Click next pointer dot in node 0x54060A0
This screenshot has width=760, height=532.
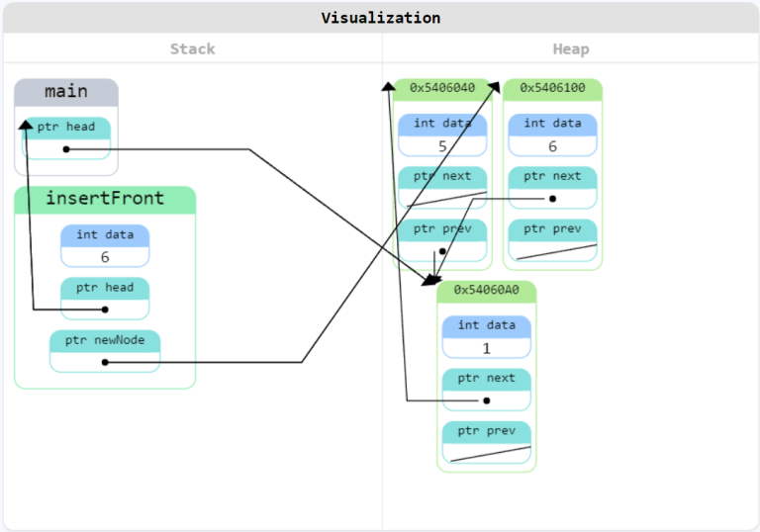(x=487, y=400)
